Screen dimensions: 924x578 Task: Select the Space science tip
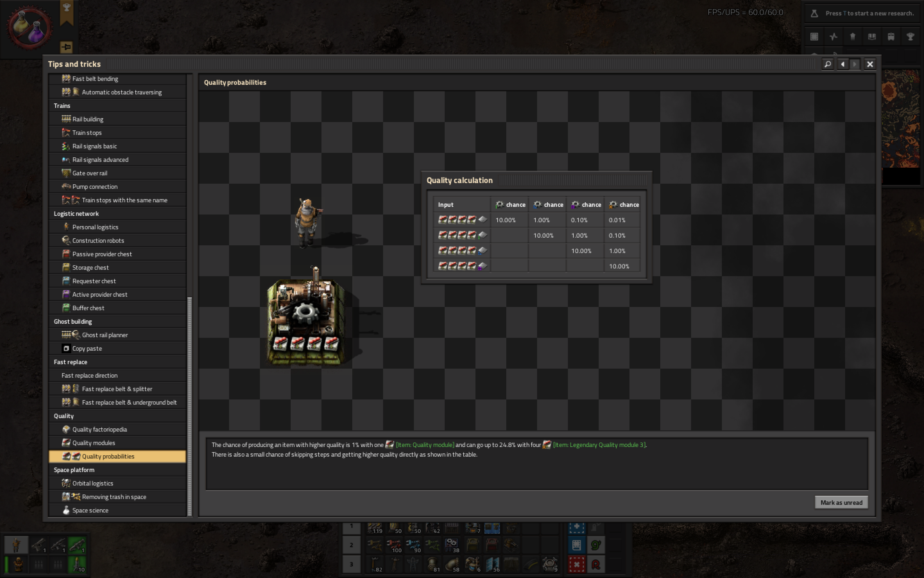tap(118, 510)
